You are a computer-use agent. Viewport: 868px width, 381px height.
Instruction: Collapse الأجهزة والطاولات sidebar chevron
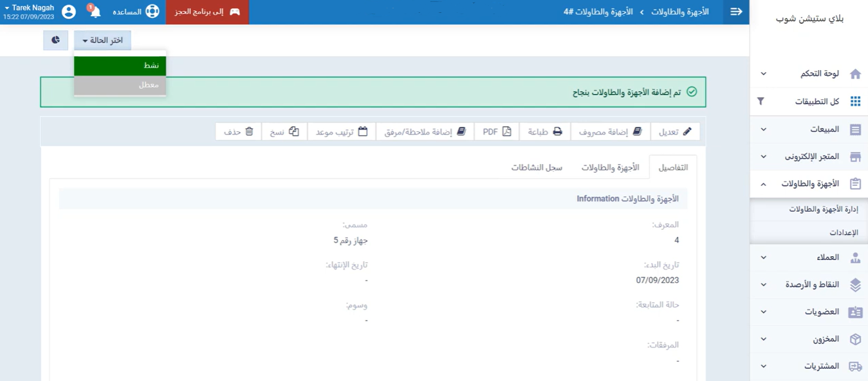coord(764,184)
